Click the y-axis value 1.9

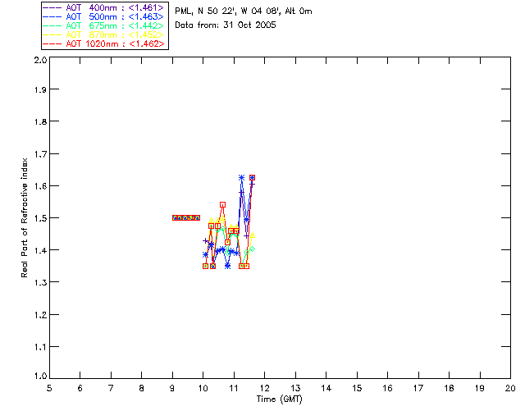(x=40, y=89)
